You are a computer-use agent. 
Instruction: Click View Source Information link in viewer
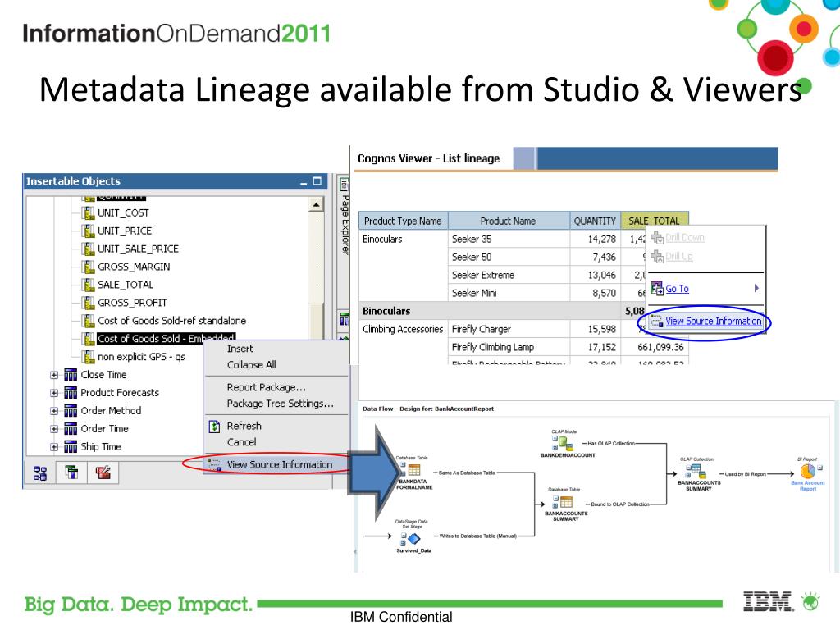point(713,321)
